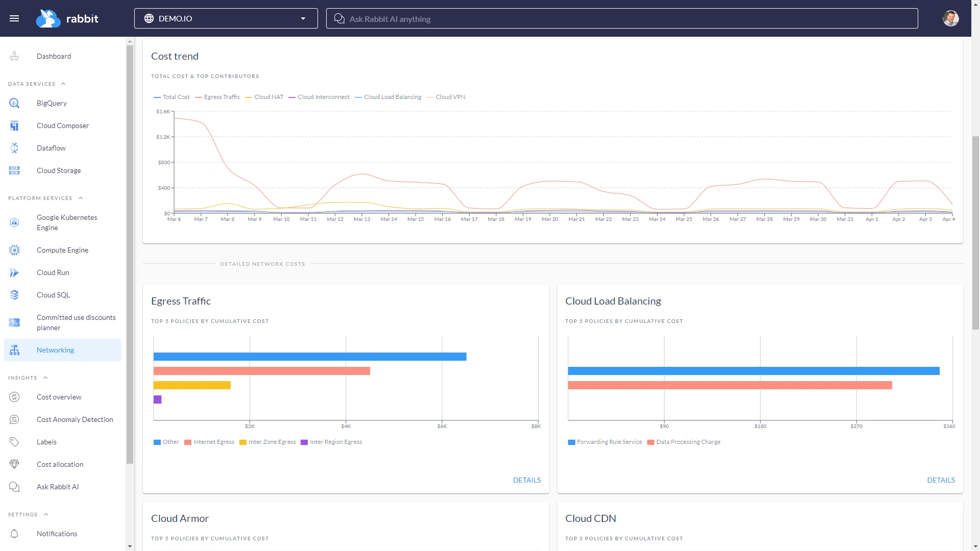Select the BigQuery icon in sidebar
The image size is (980, 551).
[14, 103]
